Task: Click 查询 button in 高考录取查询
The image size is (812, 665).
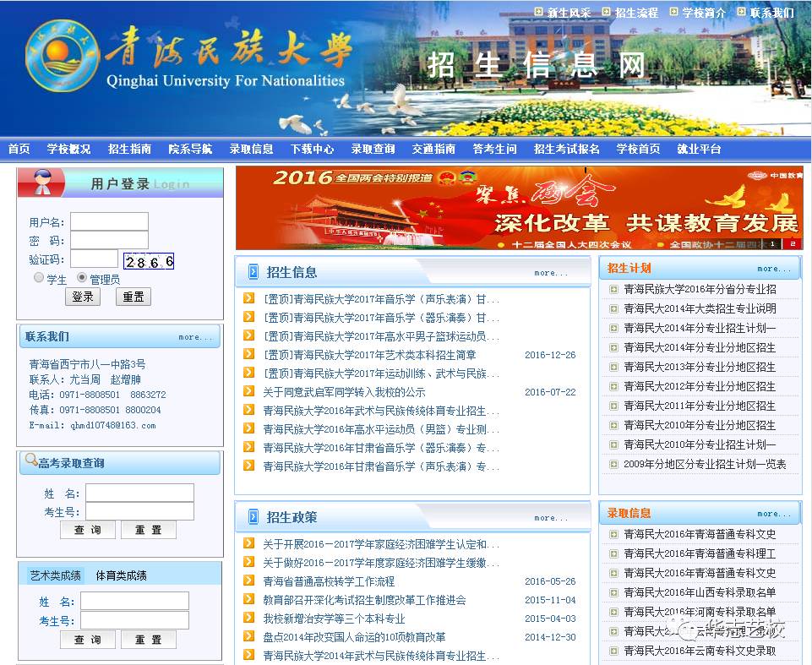Action: (88, 530)
